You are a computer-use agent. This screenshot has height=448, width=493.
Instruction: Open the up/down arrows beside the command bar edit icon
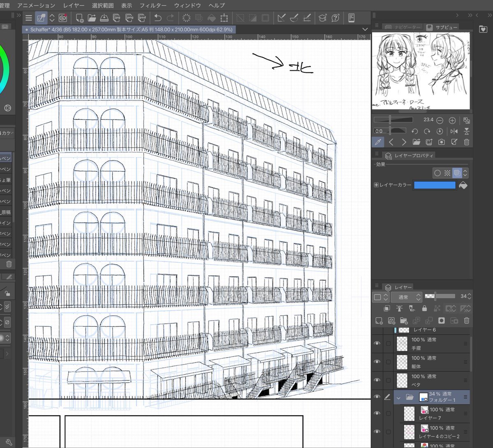(52, 18)
